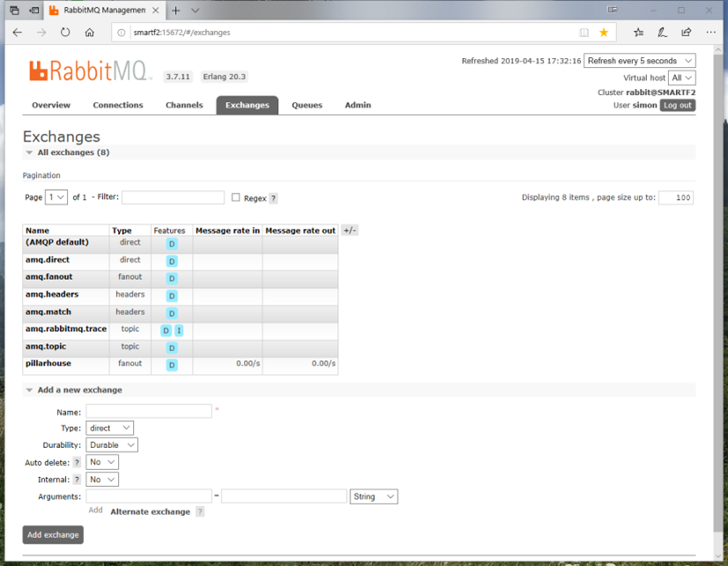728x566 pixels.
Task: Open the Virtual host dropdown
Action: [681, 77]
